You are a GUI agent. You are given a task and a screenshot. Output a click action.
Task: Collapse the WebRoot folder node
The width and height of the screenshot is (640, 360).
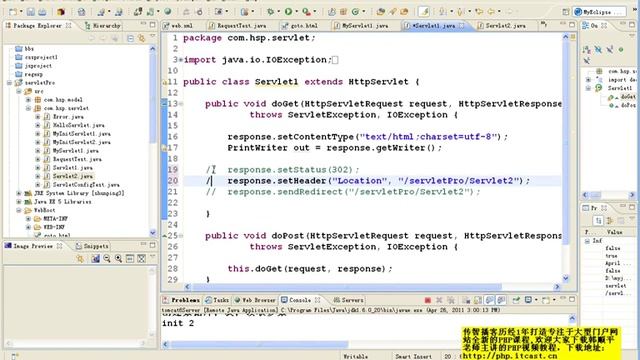pos(19,211)
